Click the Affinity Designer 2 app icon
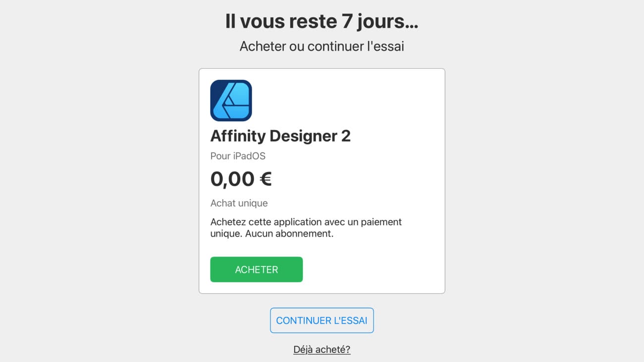 click(x=231, y=101)
